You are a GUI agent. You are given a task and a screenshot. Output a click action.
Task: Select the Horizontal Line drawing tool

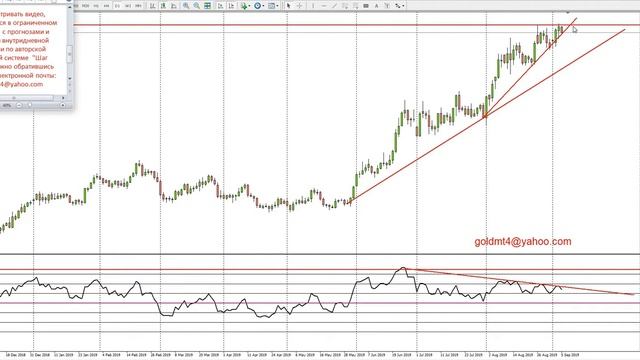tap(324, 6)
